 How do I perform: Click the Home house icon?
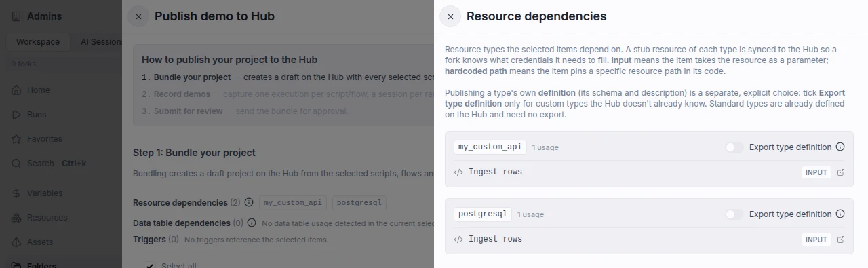coord(16,90)
